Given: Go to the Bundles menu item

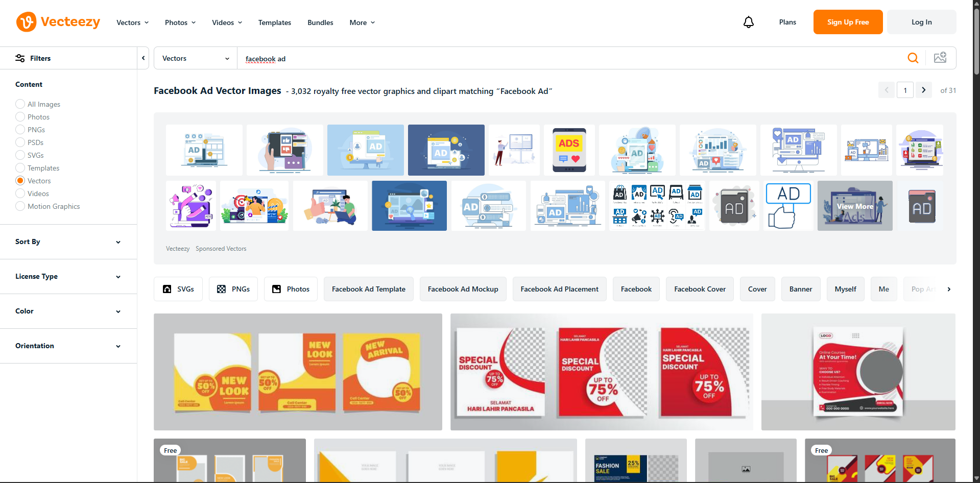Looking at the screenshot, I should [x=320, y=22].
